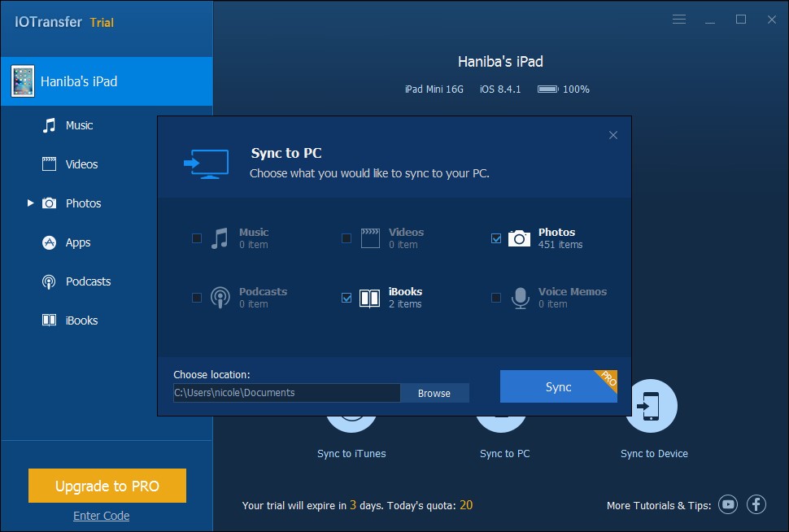
Task: Click Upgrade to PRO button
Action: pos(107,486)
